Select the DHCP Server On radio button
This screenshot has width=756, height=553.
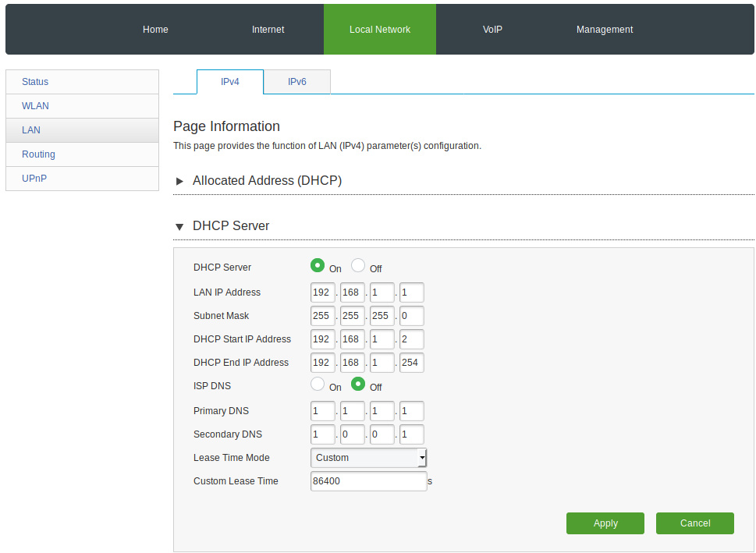pos(318,264)
